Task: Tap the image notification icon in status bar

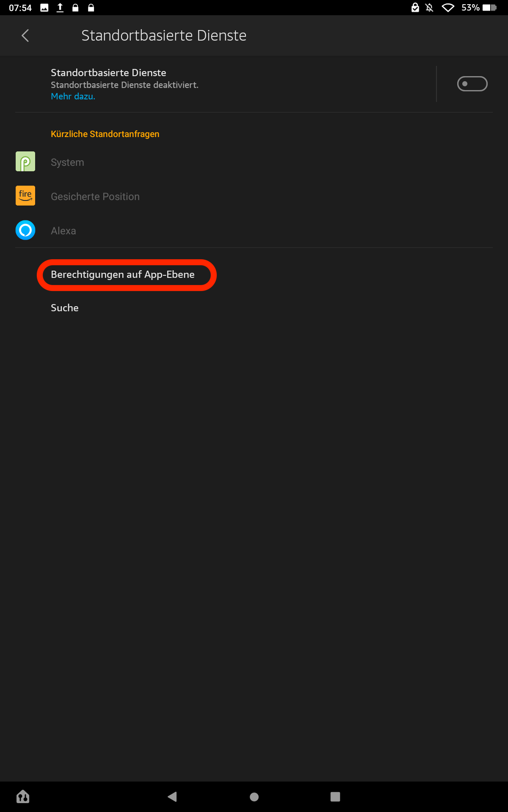Action: pyautogui.click(x=44, y=8)
